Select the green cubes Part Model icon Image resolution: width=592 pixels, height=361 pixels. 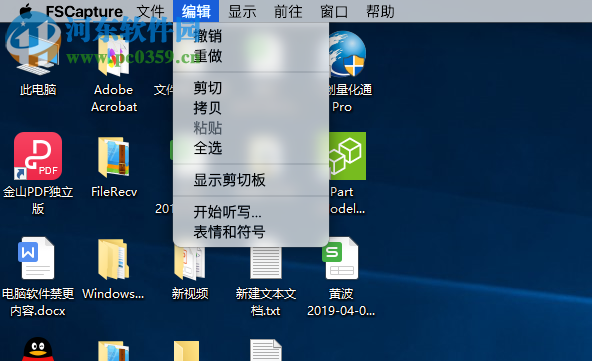[x=347, y=156]
